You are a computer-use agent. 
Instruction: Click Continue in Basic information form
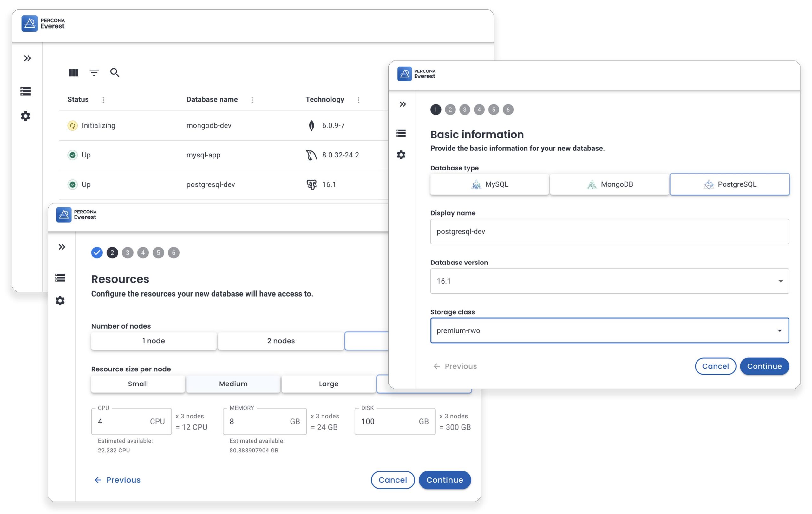tap(764, 366)
